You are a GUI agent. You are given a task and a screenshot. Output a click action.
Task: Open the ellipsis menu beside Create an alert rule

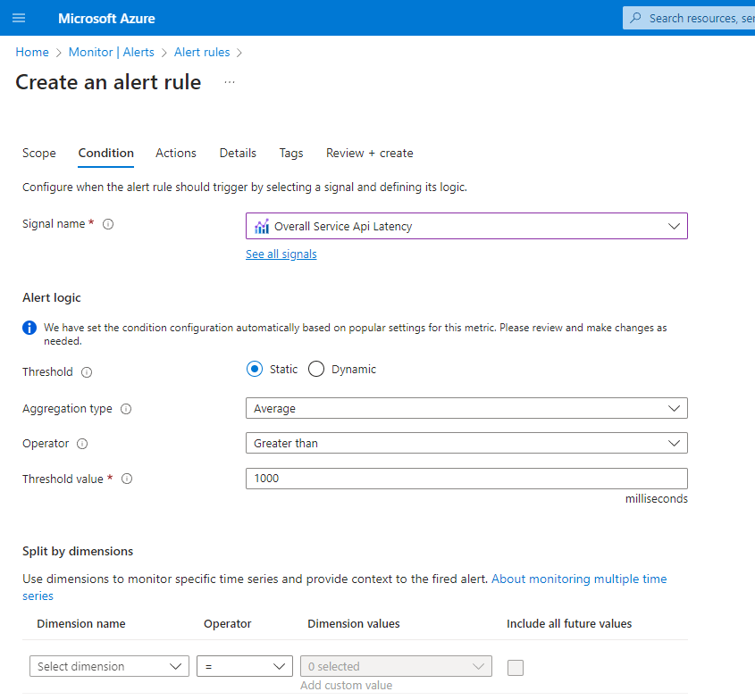pyautogui.click(x=229, y=81)
